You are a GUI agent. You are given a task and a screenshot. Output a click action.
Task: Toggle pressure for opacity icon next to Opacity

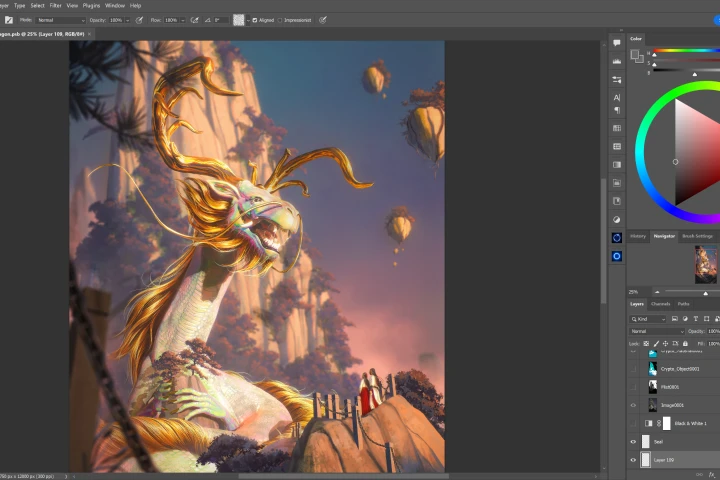tap(139, 20)
